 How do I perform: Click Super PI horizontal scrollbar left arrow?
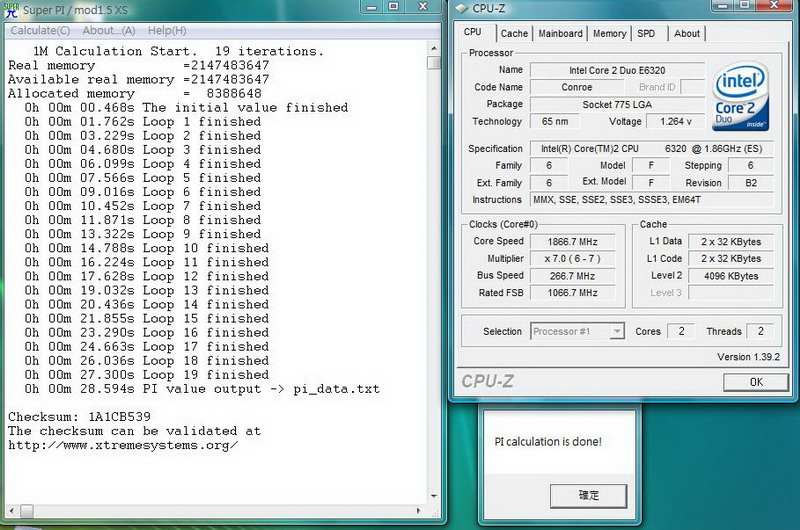(11, 511)
